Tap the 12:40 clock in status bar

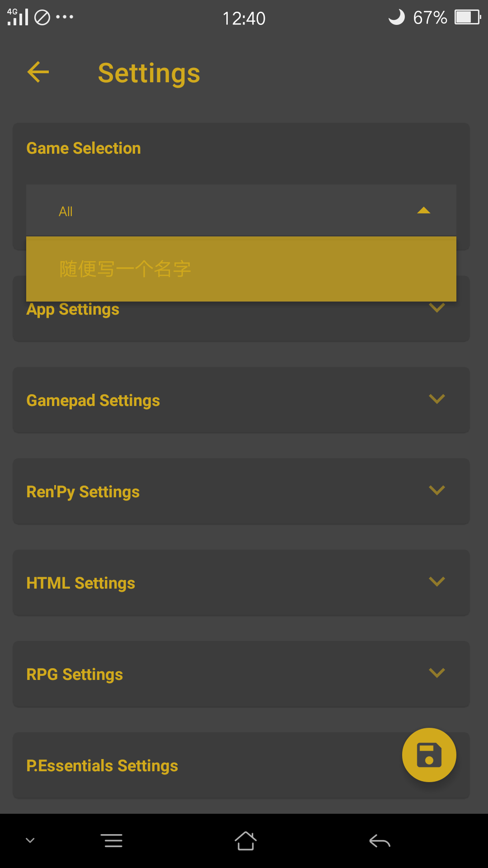click(244, 18)
